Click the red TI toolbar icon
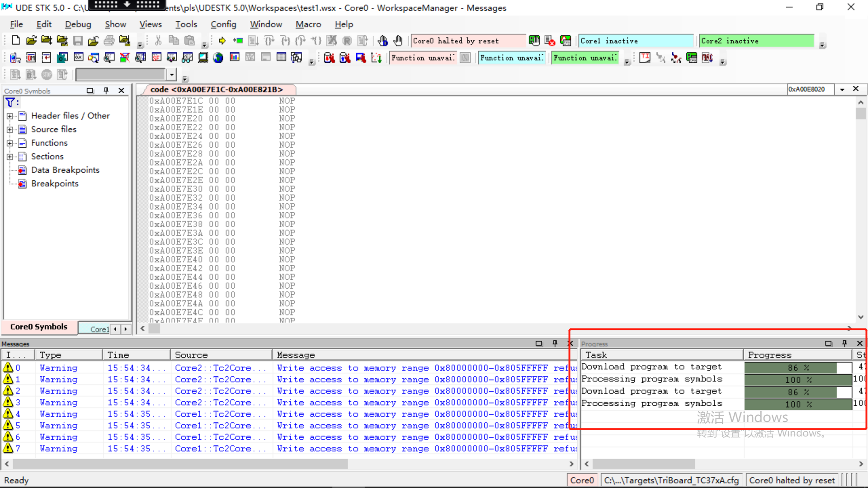 click(x=645, y=58)
